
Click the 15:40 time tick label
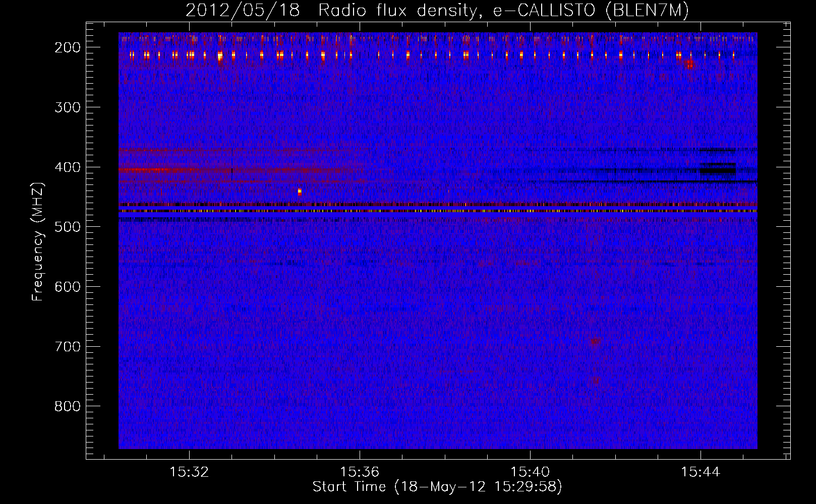[x=530, y=472]
